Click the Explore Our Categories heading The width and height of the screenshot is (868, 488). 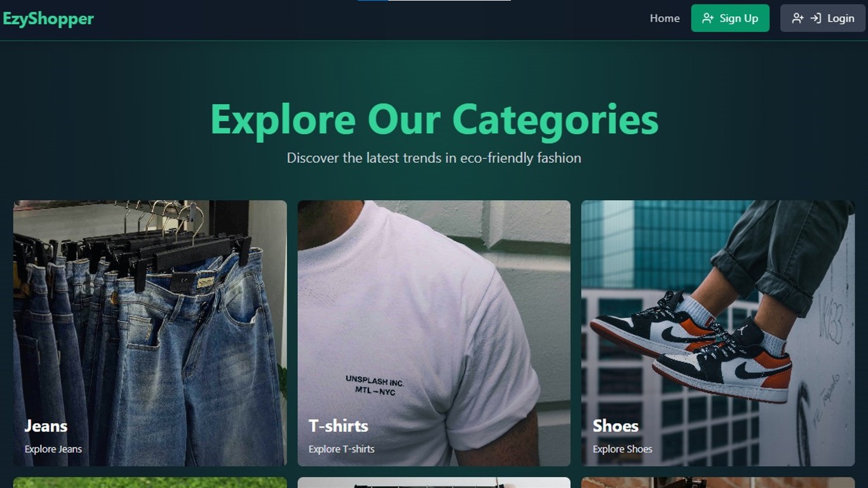click(434, 119)
